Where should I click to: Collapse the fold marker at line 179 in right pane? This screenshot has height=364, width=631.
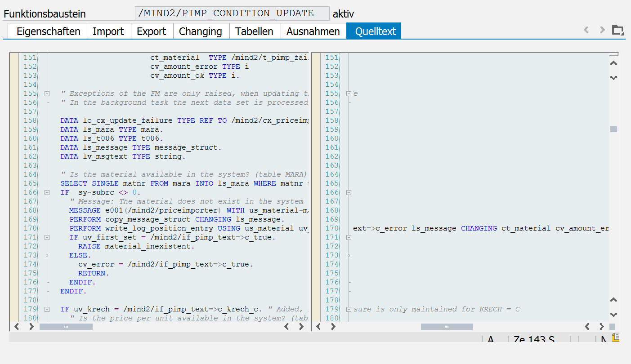point(348,309)
